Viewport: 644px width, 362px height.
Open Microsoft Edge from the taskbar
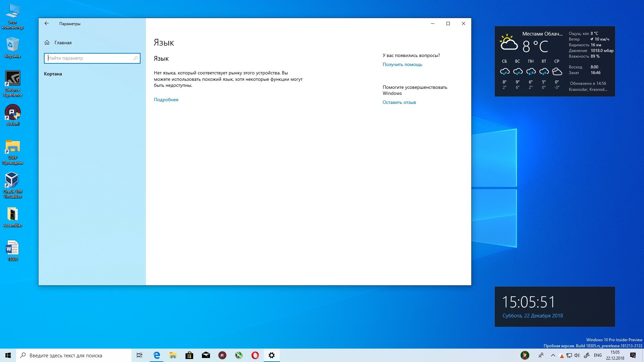click(157, 355)
